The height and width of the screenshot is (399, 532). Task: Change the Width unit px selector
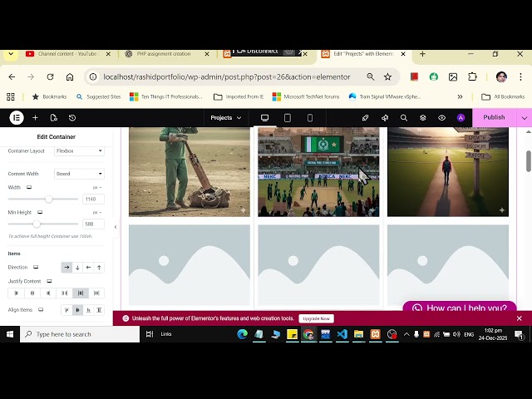97,188
